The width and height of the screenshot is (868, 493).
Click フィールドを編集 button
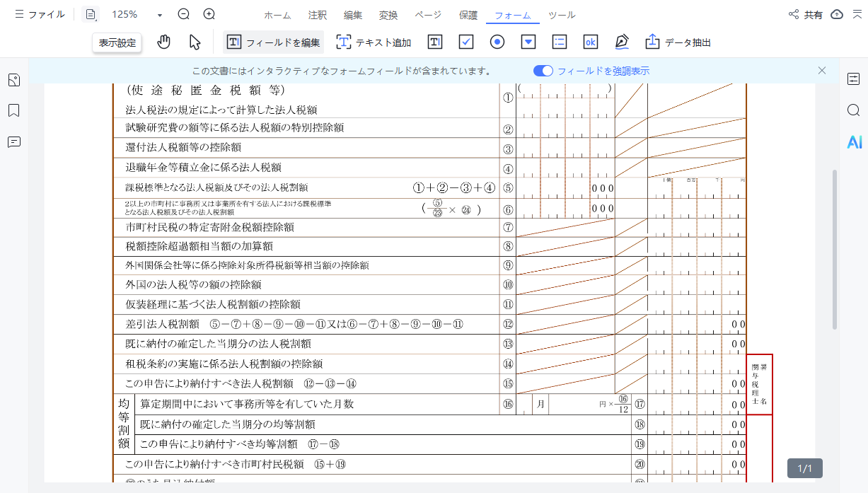click(274, 42)
